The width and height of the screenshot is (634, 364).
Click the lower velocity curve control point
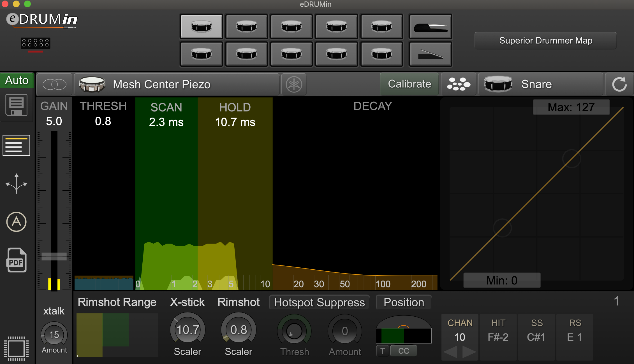(x=502, y=228)
